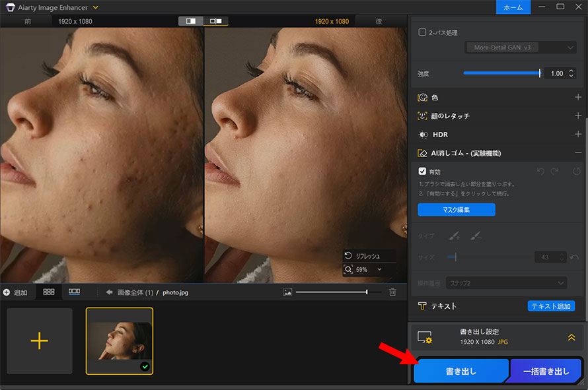
Task: Toggle the 有効 checkbox in AI消しゴム
Action: (423, 171)
